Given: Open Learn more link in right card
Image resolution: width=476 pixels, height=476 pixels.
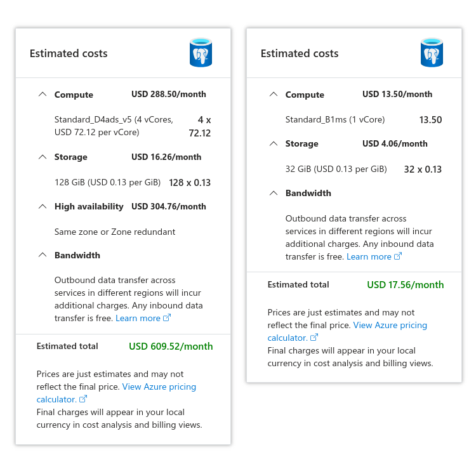Looking at the screenshot, I should (x=369, y=256).
